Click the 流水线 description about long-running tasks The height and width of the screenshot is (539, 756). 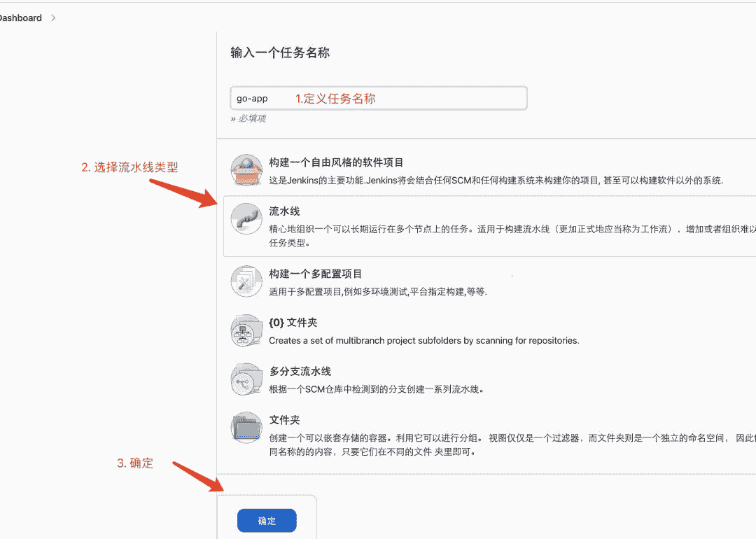coord(511,229)
